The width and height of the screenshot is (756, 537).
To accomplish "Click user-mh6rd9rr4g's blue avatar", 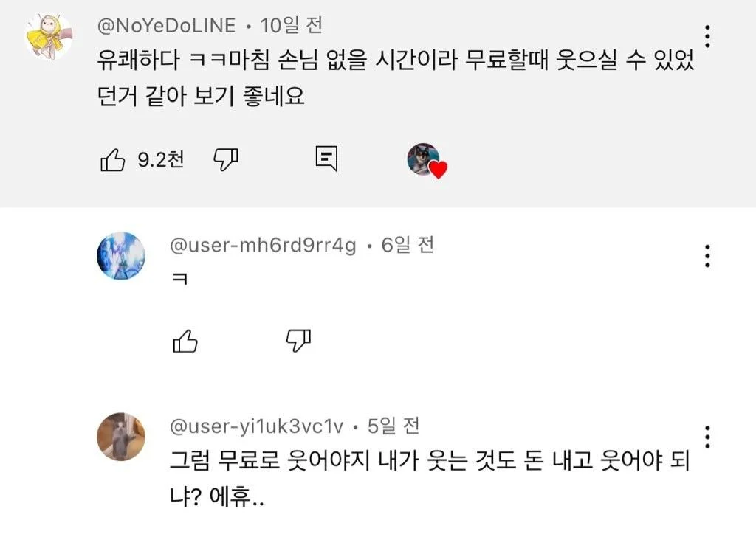I will click(x=121, y=256).
